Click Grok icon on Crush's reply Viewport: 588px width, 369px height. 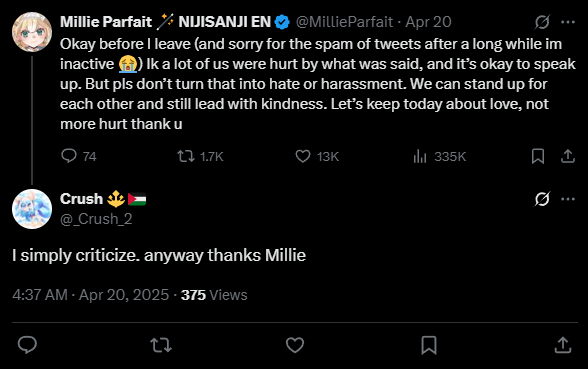coord(542,199)
